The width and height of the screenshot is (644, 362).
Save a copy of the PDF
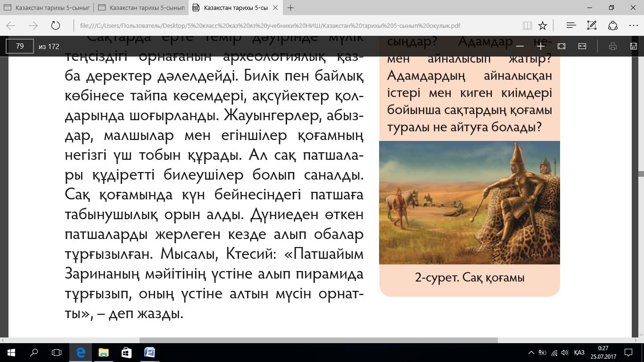click(634, 46)
